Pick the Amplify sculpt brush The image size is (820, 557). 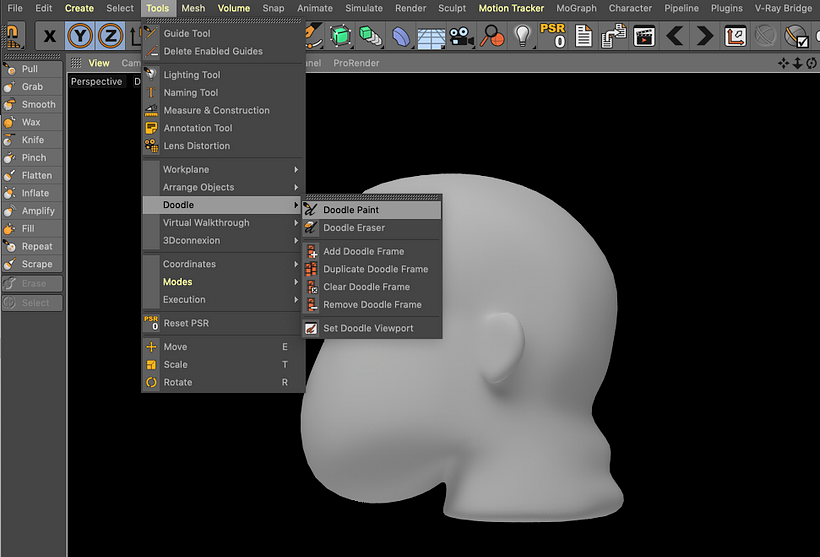coord(32,211)
